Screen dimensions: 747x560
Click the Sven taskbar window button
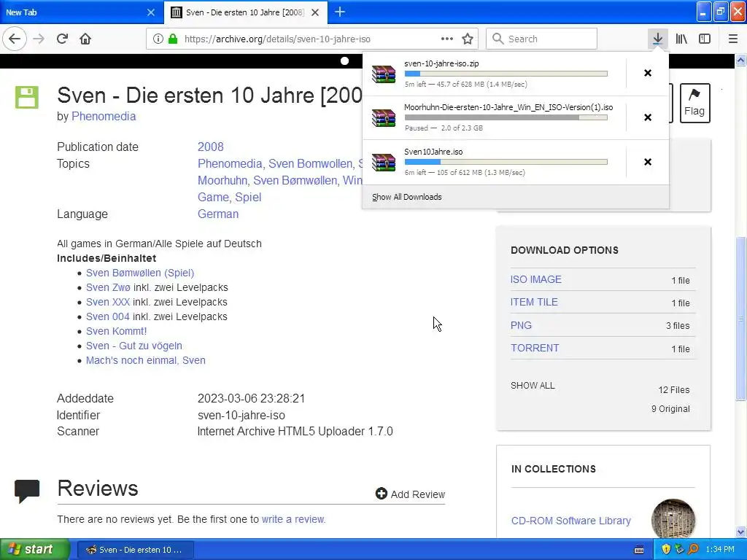pos(135,550)
